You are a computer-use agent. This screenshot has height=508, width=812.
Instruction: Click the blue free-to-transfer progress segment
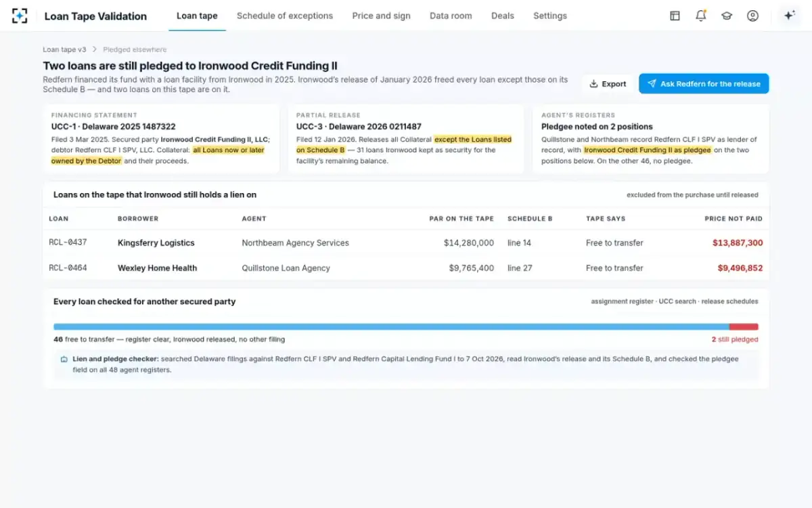[x=391, y=326]
